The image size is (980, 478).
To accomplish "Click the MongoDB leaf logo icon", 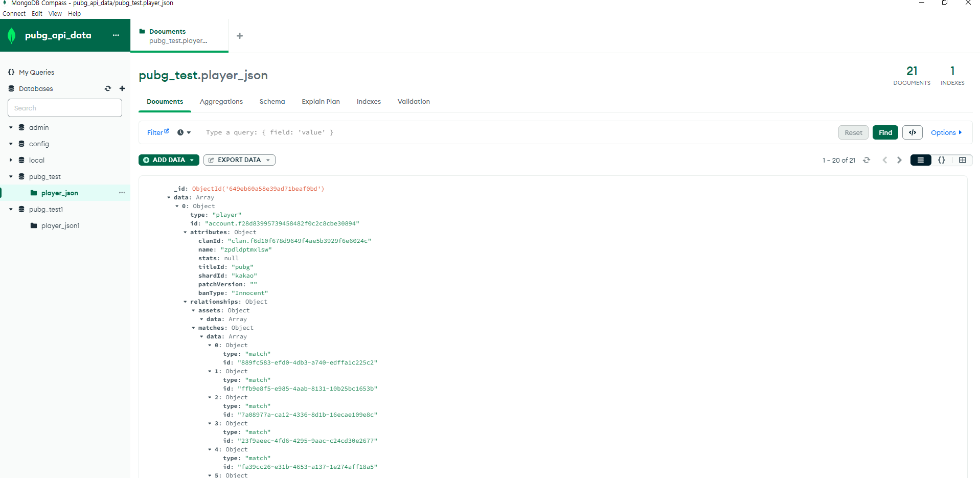I will click(12, 36).
